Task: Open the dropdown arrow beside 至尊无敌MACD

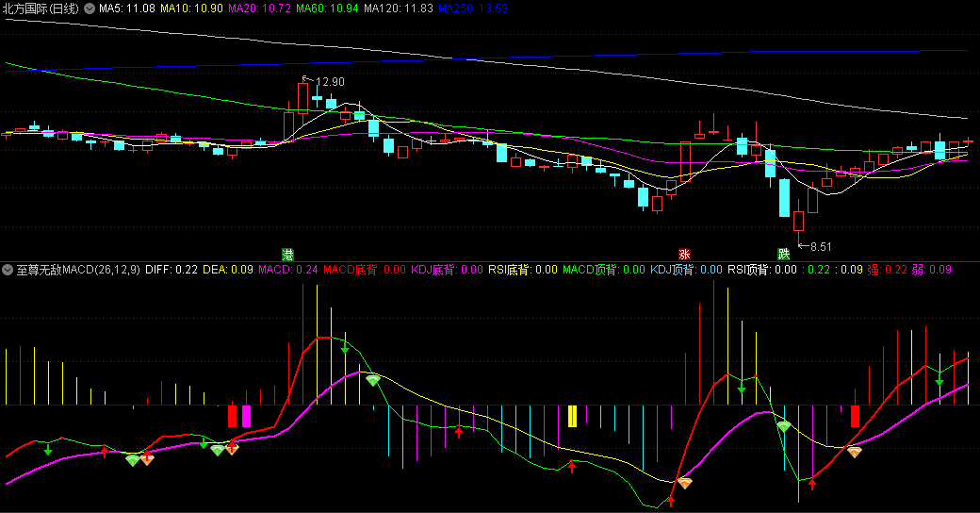Action: point(8,270)
